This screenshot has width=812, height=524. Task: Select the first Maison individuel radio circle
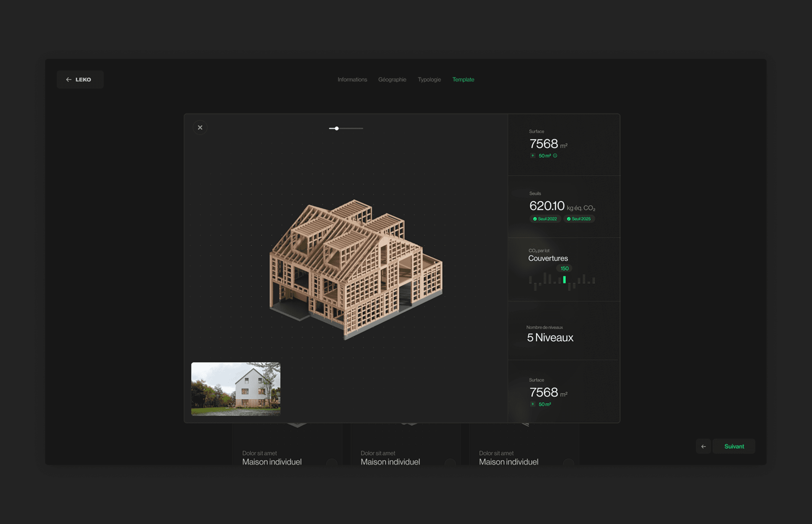pos(332,462)
